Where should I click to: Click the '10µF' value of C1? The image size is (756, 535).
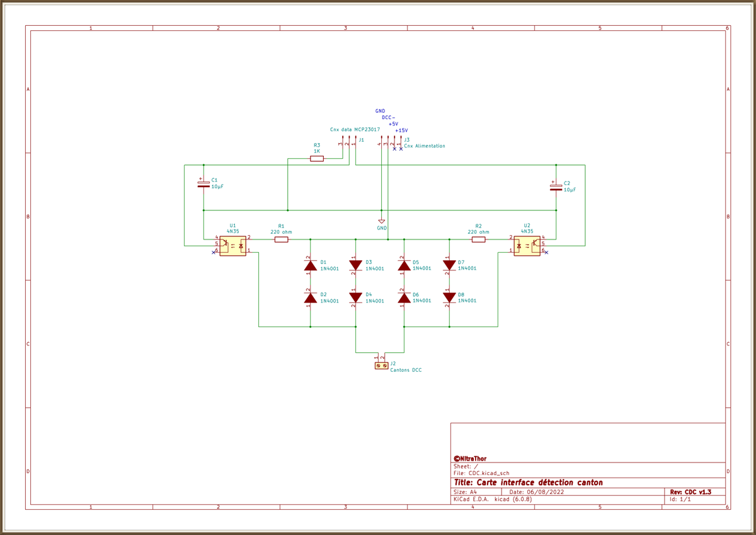click(x=217, y=187)
